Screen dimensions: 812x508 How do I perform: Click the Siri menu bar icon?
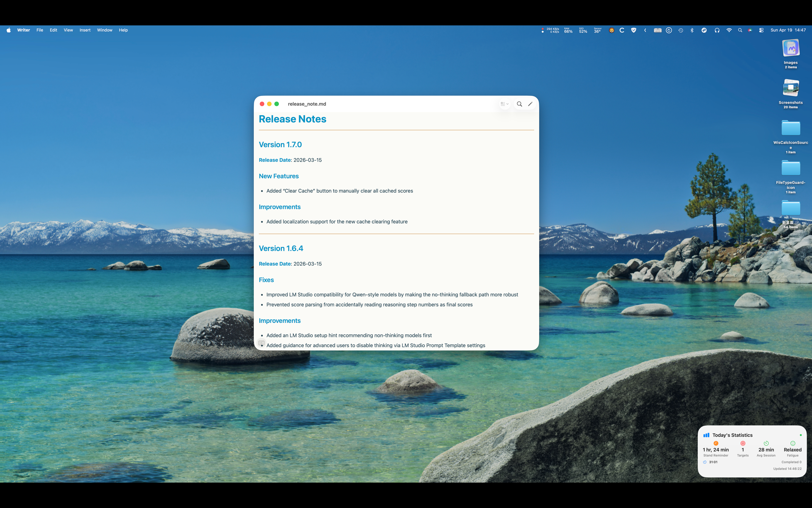[x=750, y=30]
